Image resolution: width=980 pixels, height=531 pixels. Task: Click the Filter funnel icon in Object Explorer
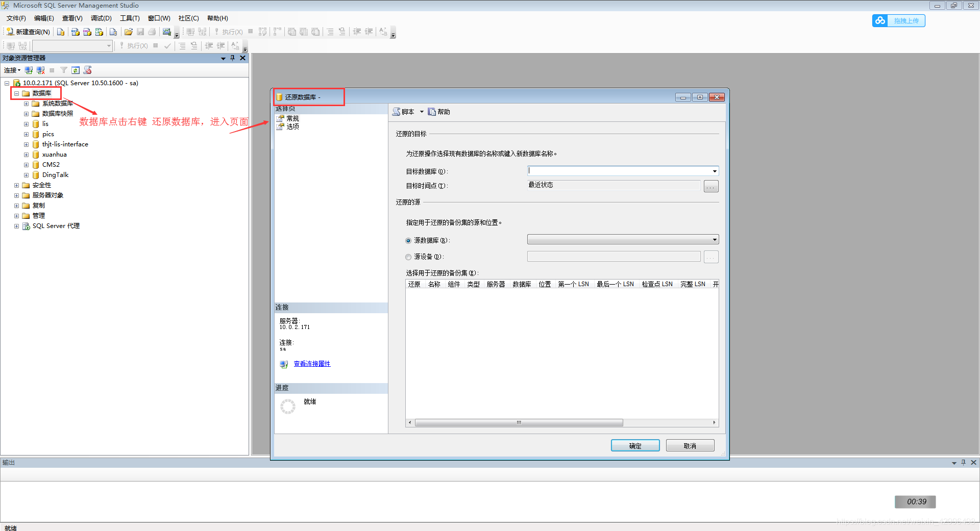point(64,70)
